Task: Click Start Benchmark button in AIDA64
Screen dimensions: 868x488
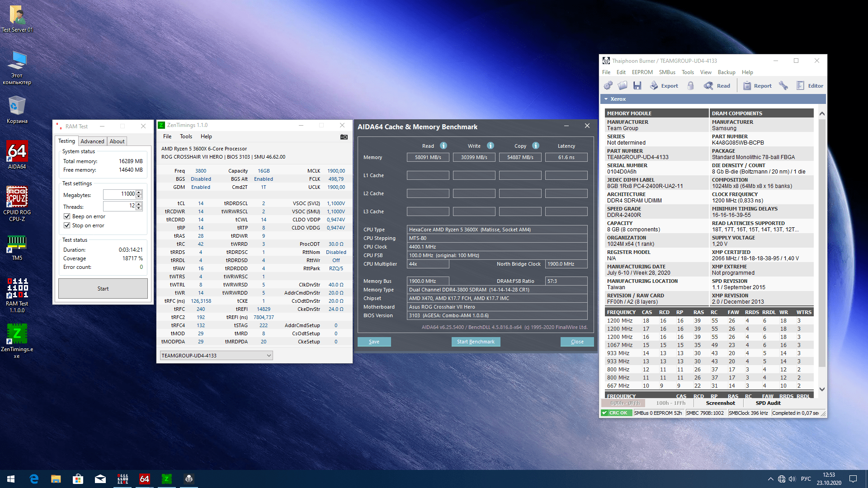Action: pyautogui.click(x=475, y=342)
